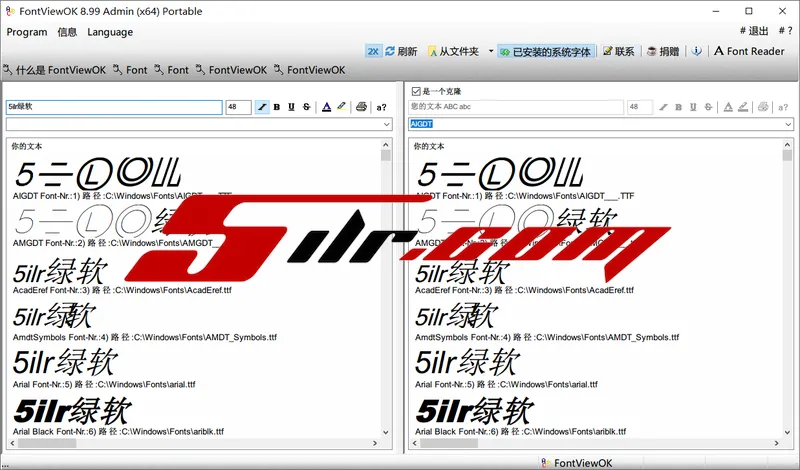Click greyed a? icon in right pane

(x=783, y=107)
